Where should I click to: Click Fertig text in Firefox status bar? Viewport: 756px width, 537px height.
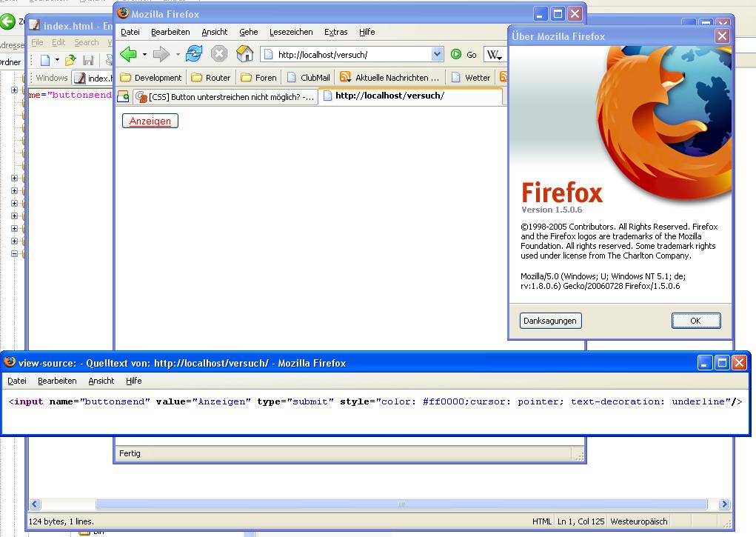click(x=130, y=453)
